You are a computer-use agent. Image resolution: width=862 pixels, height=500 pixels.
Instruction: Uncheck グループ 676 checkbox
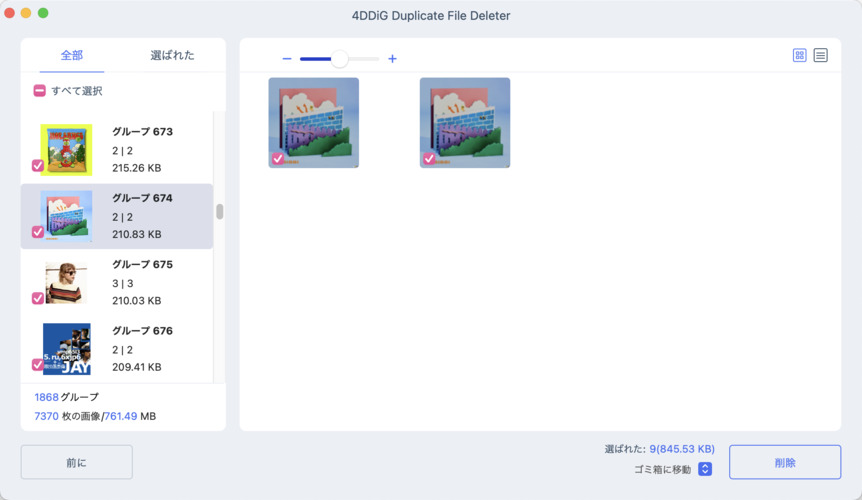[x=38, y=365]
